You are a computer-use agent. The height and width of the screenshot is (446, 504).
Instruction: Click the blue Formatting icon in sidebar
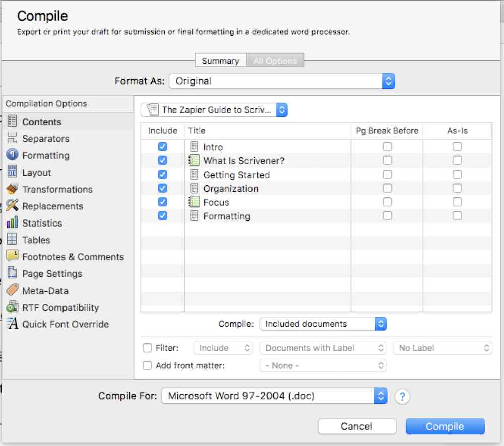(12, 155)
